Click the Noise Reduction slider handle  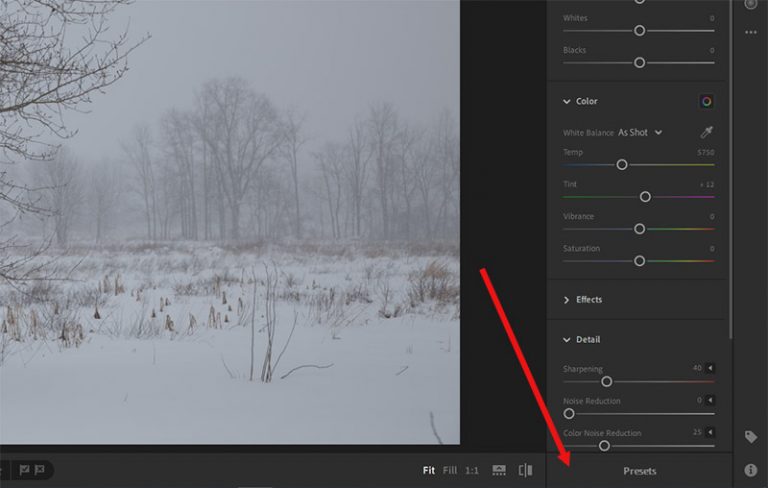pyautogui.click(x=569, y=414)
